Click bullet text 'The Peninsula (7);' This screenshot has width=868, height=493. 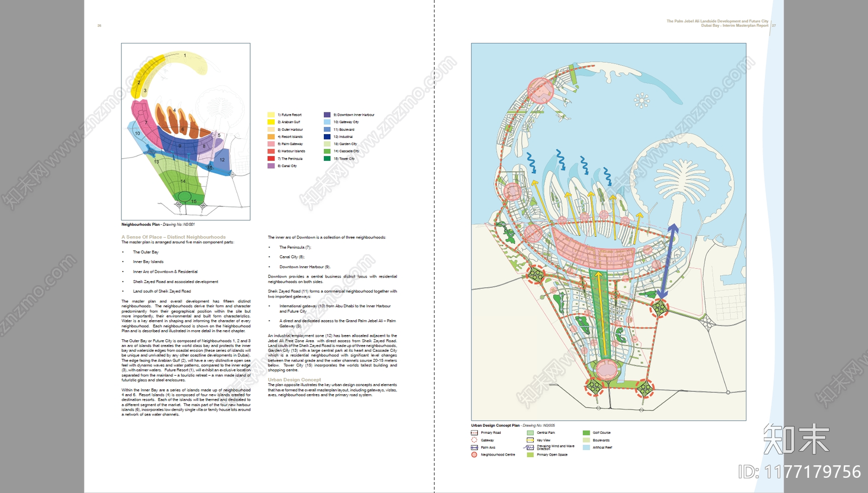pyautogui.click(x=295, y=247)
